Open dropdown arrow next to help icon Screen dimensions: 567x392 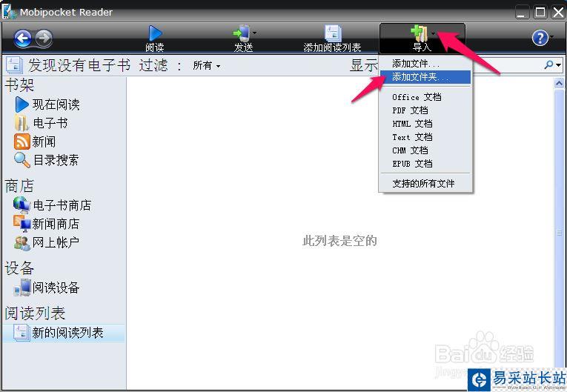[552, 37]
